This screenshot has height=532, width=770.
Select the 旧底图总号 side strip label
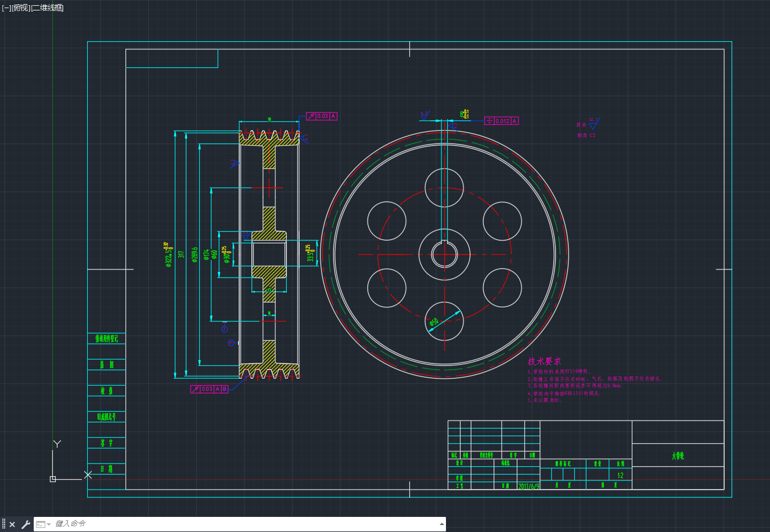click(107, 417)
